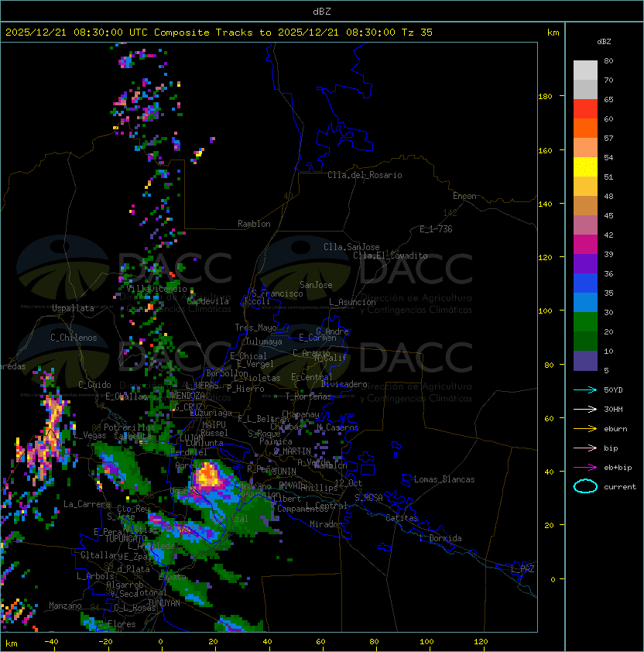The height and width of the screenshot is (652, 644).
Task: Click the 'Tz 35' threshold text
Action: (417, 33)
